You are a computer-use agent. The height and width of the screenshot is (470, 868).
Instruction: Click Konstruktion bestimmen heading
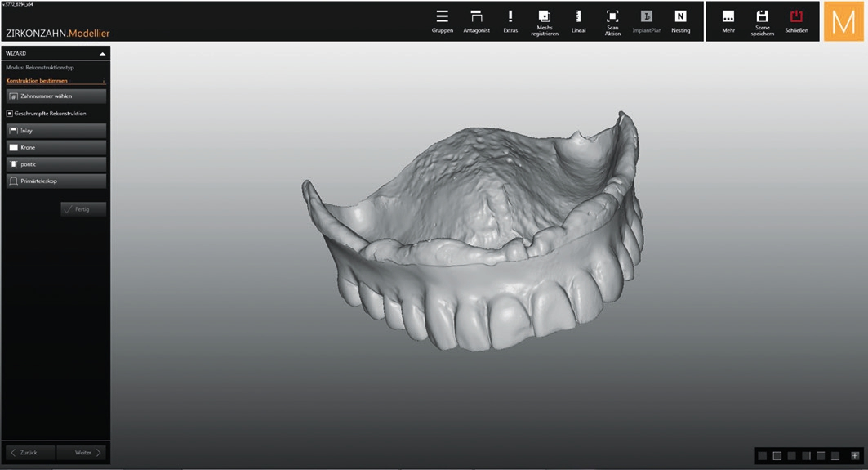[37, 81]
